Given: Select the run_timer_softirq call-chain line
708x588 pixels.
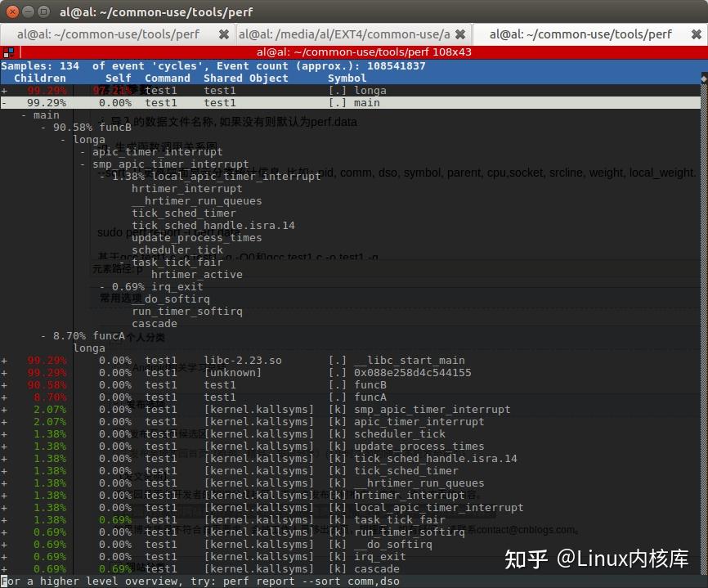Looking at the screenshot, I should 188,311.
